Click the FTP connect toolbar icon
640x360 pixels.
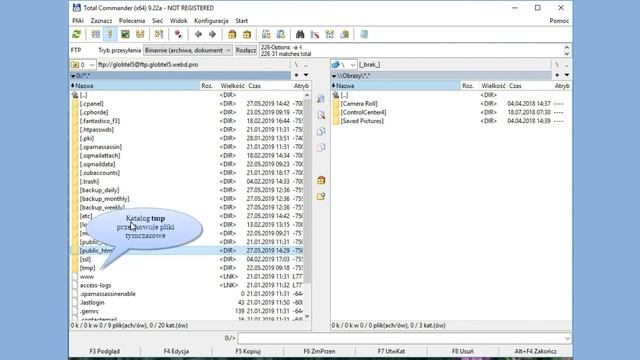(x=266, y=34)
